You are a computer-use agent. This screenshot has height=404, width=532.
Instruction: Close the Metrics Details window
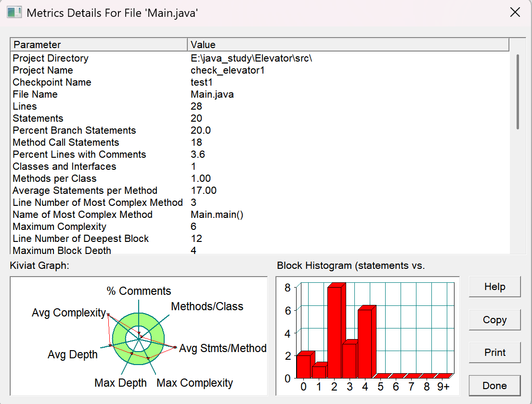(x=515, y=13)
